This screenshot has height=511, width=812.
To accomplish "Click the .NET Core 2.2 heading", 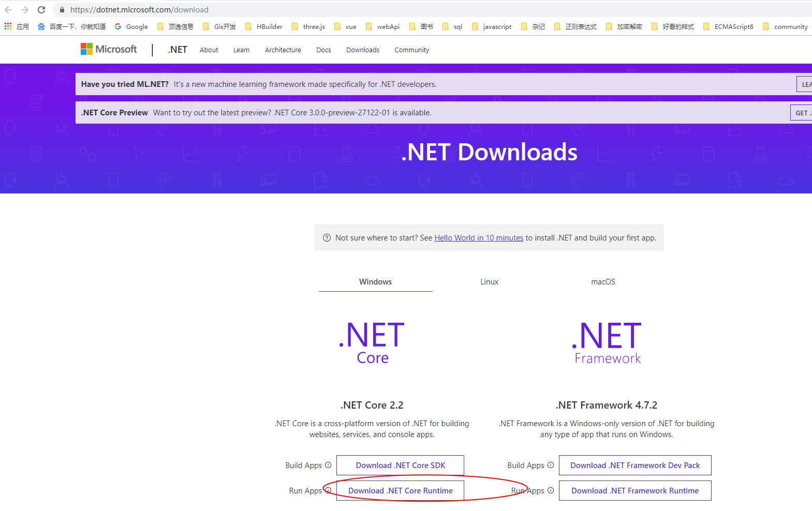I will click(372, 405).
